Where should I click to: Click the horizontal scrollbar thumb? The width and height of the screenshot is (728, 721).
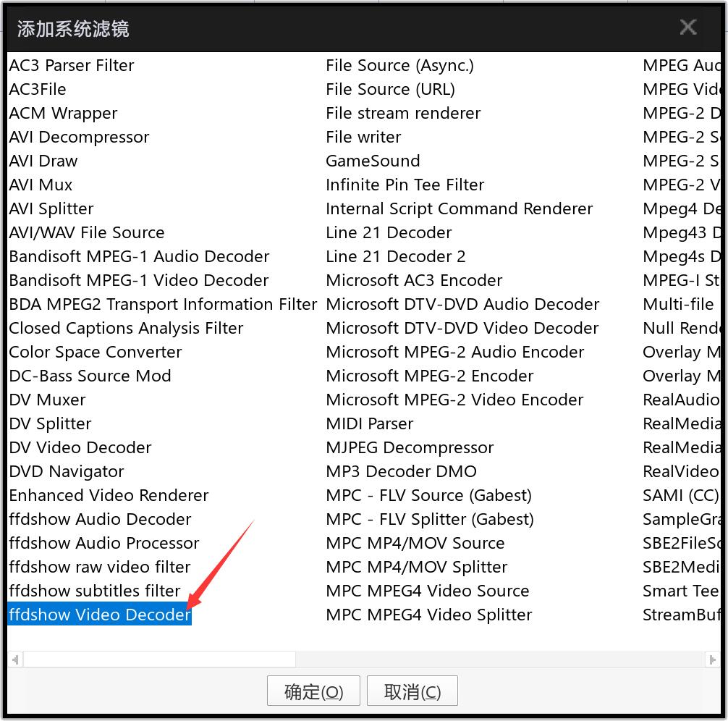159,659
